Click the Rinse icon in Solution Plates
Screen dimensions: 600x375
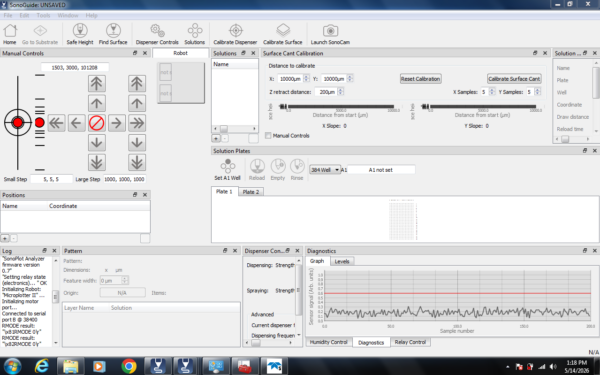(297, 170)
